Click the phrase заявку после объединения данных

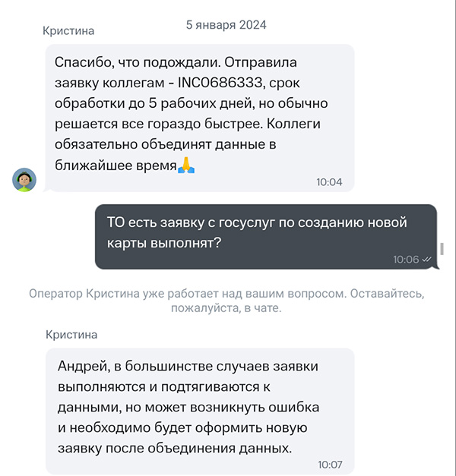175,447
